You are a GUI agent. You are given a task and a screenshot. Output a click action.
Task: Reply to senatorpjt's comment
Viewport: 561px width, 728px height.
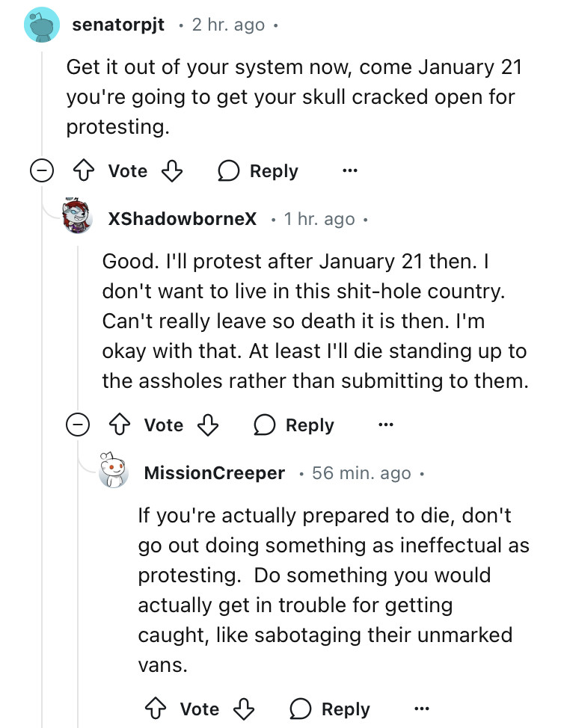pyautogui.click(x=258, y=171)
